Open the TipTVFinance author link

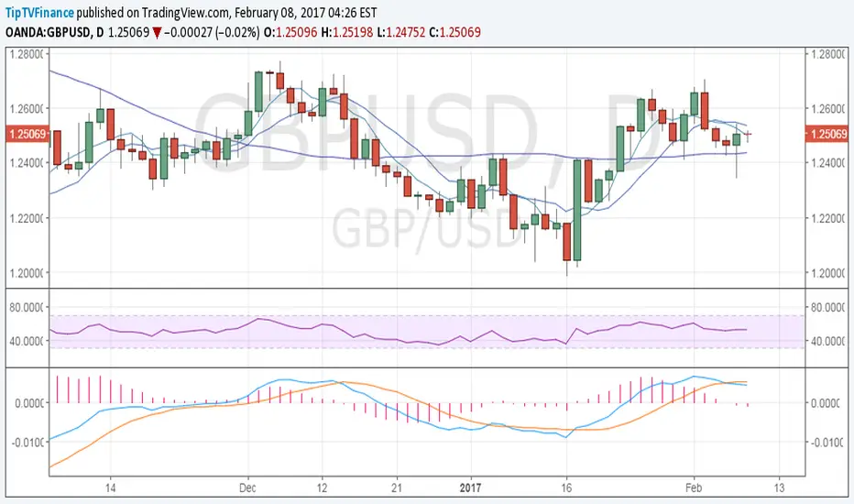pyautogui.click(x=39, y=13)
